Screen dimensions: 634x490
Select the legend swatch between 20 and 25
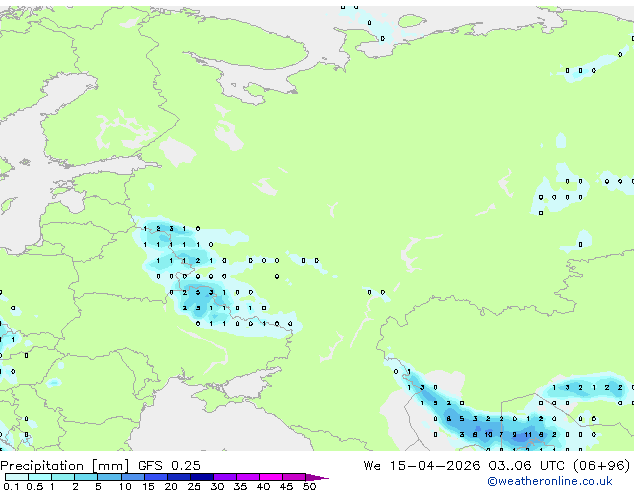click(179, 477)
